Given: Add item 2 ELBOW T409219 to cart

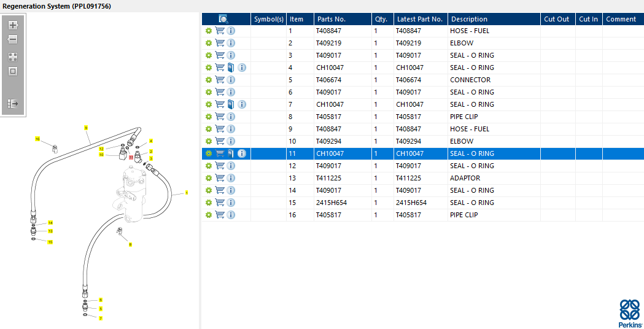Looking at the screenshot, I should point(220,43).
